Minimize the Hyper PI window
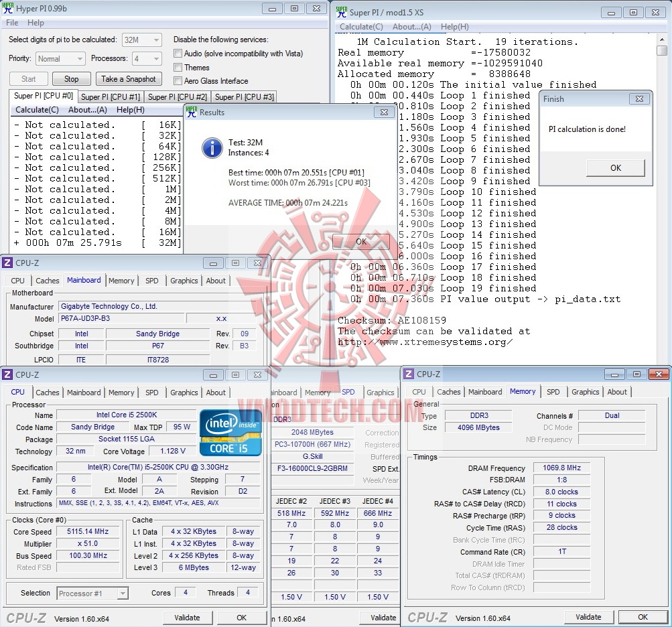The width and height of the screenshot is (672, 627). click(x=272, y=9)
